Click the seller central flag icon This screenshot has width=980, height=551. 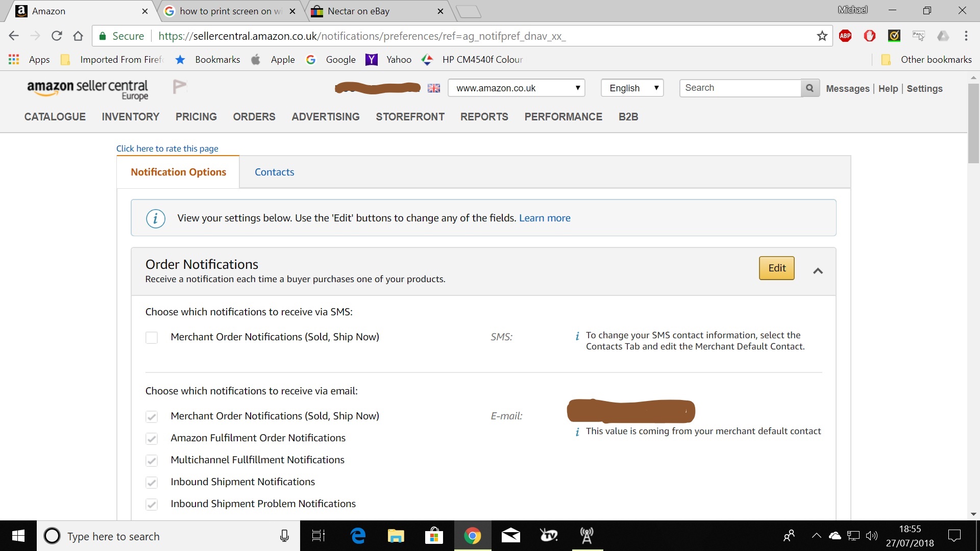pos(179,87)
